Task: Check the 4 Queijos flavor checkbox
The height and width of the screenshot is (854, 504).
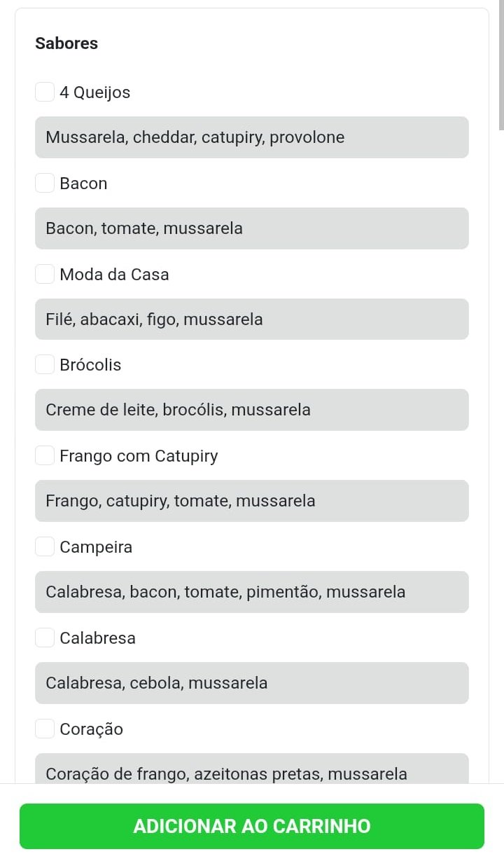Action: click(x=45, y=92)
